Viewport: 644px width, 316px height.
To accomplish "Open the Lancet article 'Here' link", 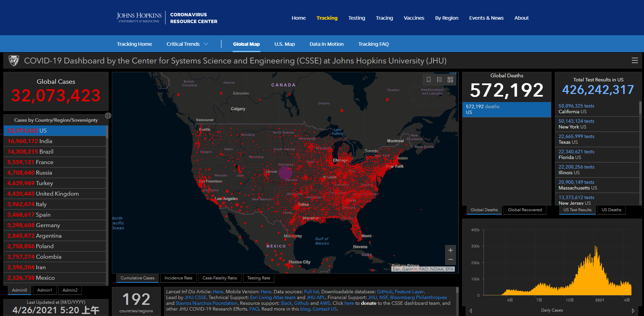I will coord(218,292).
